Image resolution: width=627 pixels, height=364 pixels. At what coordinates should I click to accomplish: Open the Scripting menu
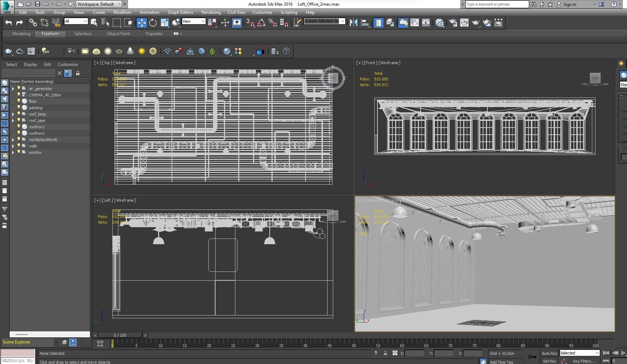click(289, 12)
